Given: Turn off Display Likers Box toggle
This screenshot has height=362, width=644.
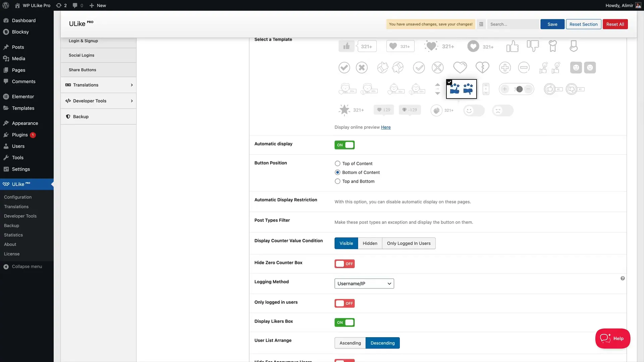Looking at the screenshot, I should pyautogui.click(x=344, y=322).
